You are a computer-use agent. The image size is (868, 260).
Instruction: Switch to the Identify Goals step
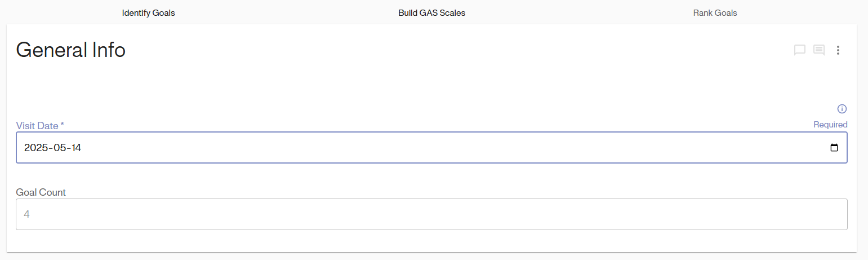coord(148,13)
